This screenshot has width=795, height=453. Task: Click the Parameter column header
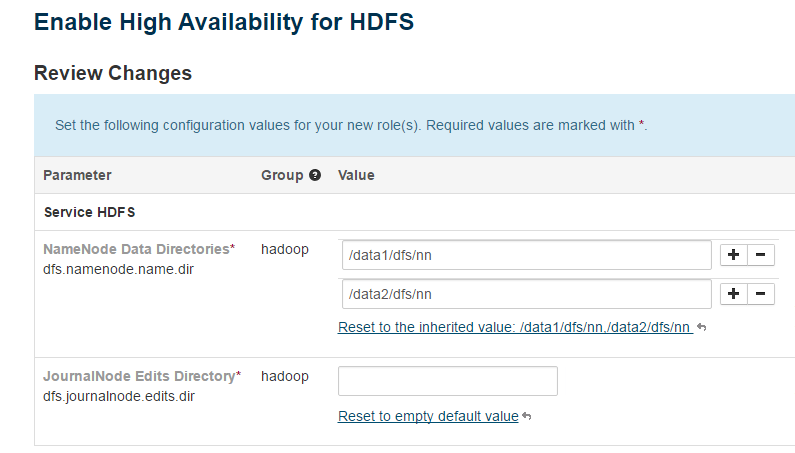[77, 175]
